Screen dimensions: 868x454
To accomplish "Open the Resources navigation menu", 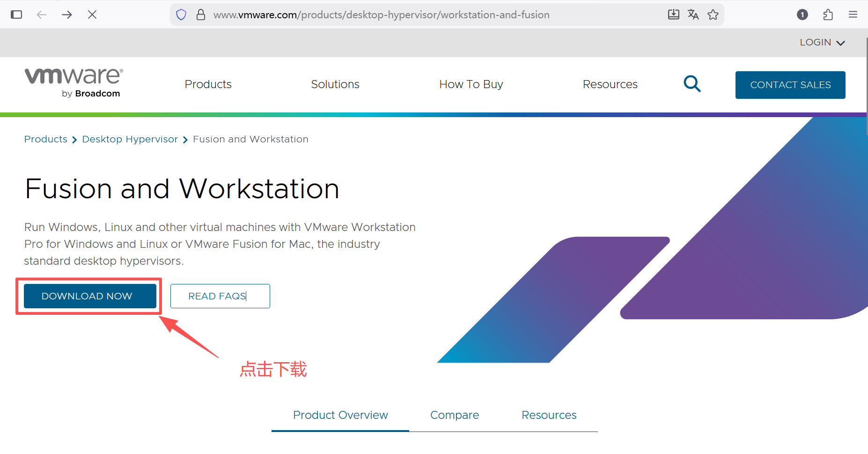I will (610, 84).
